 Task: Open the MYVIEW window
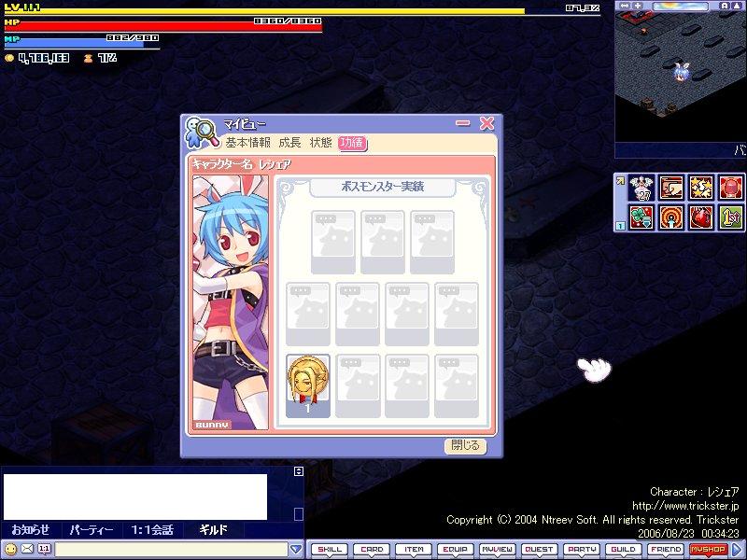[x=498, y=550]
